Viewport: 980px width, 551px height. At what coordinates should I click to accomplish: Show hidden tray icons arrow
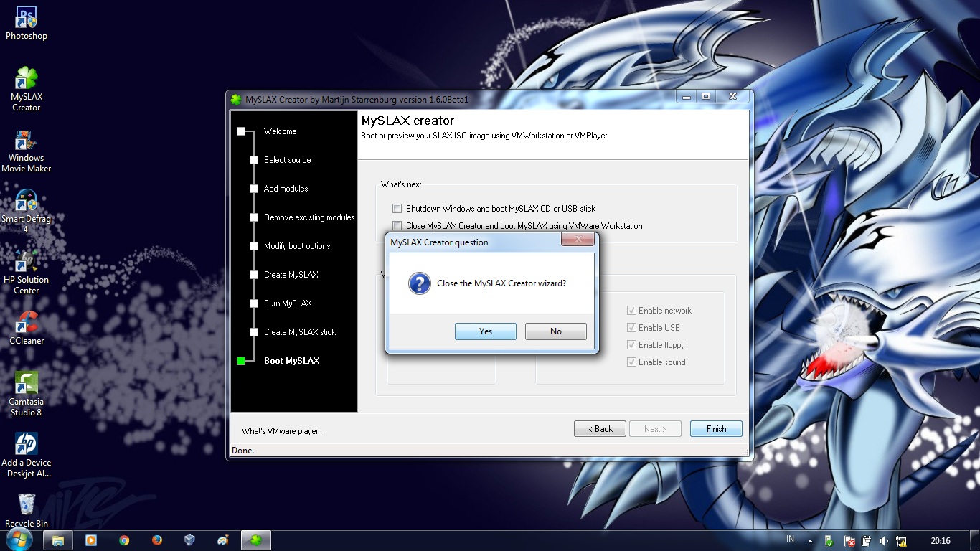[810, 541]
